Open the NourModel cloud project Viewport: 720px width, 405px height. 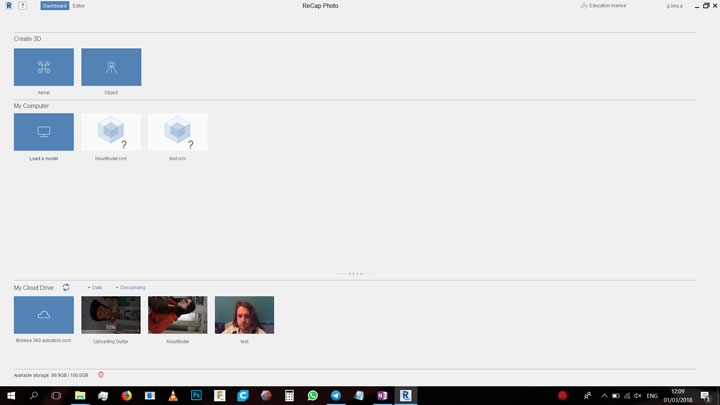(x=178, y=315)
